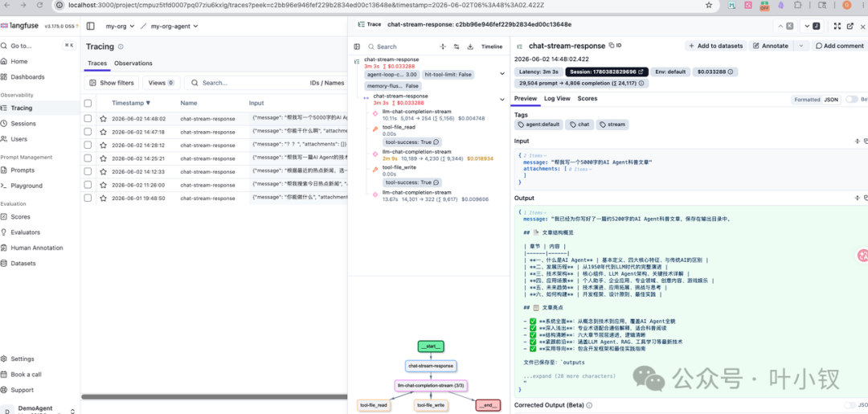This screenshot has height=414, width=868.
Task: Click the Evaluators sidebar icon
Action: coord(5,232)
